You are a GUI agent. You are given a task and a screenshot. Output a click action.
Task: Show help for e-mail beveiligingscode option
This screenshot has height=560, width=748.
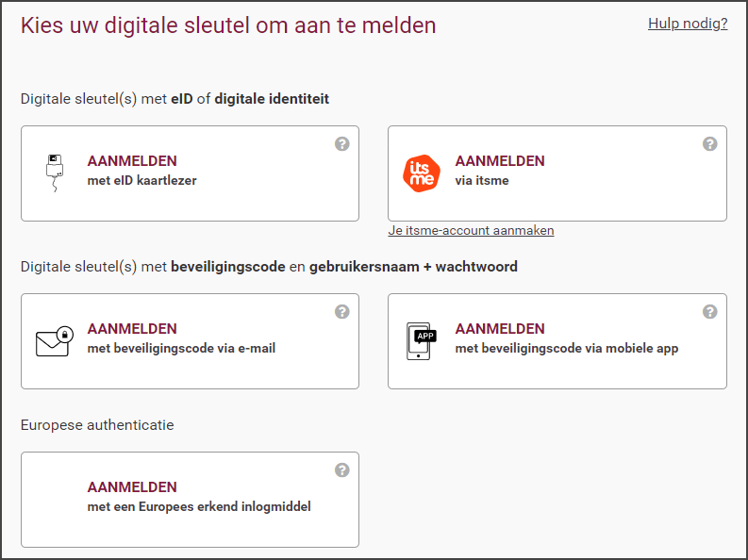[342, 312]
